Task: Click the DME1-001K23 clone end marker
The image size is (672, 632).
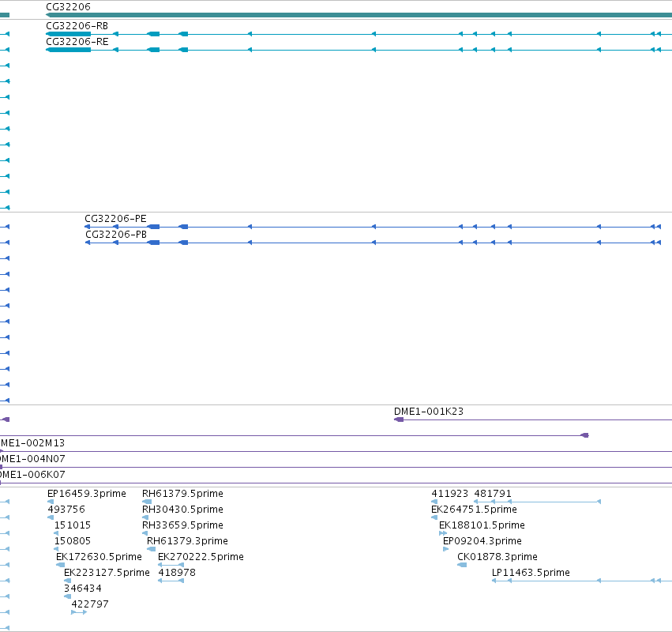Action: coord(399,419)
